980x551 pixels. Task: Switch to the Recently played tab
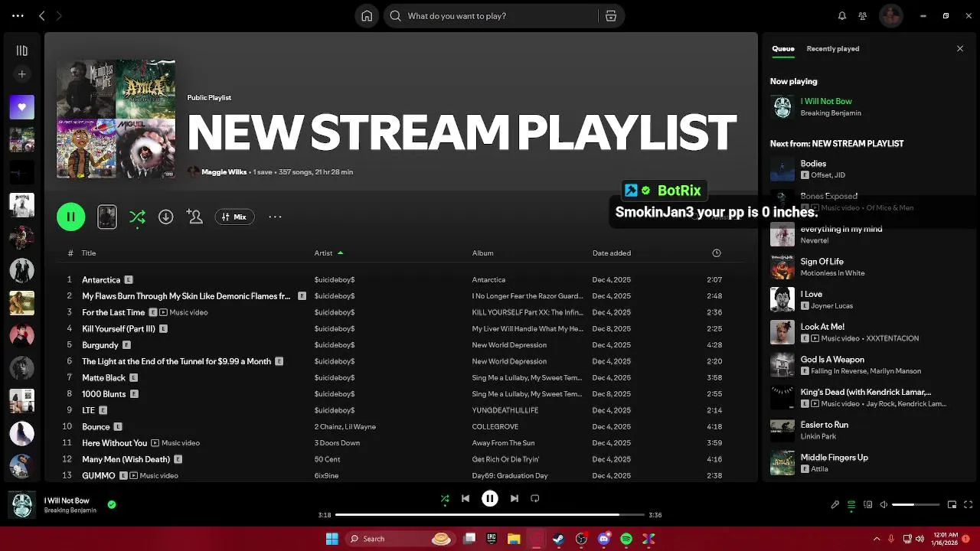click(x=832, y=48)
